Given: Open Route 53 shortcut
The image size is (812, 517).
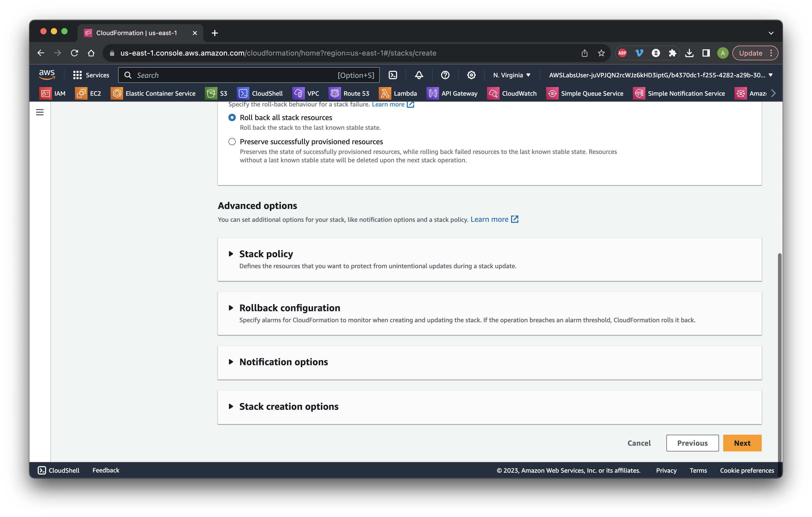Looking at the screenshot, I should pyautogui.click(x=349, y=94).
